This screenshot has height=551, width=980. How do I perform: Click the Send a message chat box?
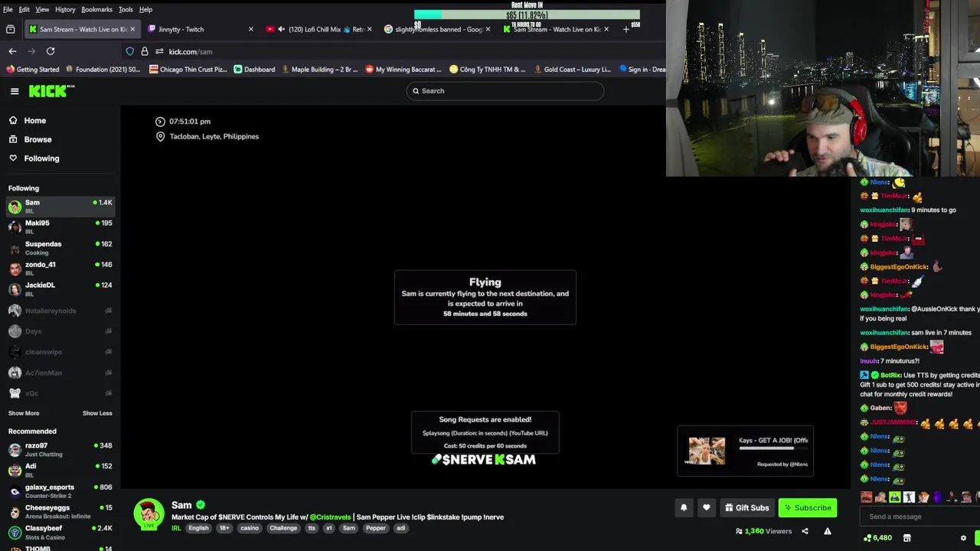919,517
